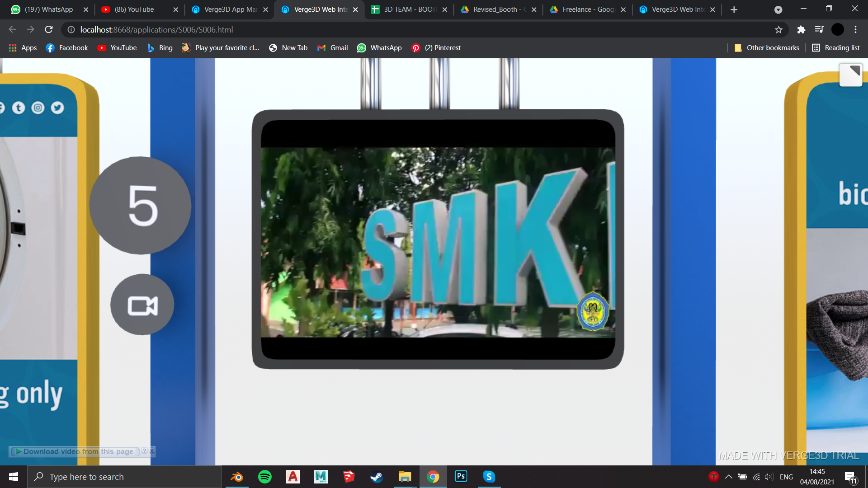Open Maya from the taskbar
The image size is (868, 488).
pyautogui.click(x=321, y=477)
